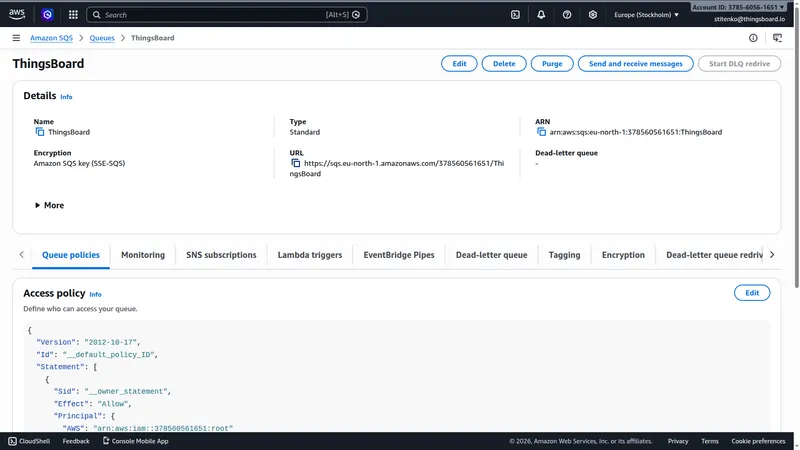Switch to the EventBridge Pipes tab
The height and width of the screenshot is (450, 800).
pos(399,255)
